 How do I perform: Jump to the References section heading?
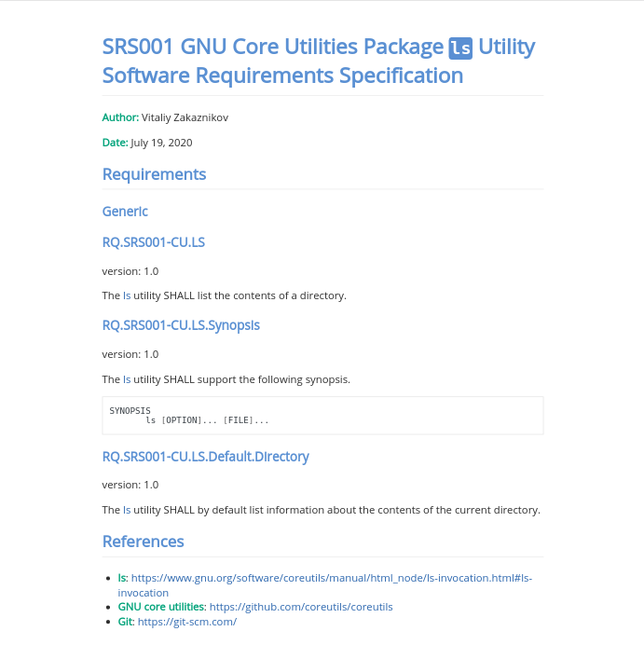(x=143, y=542)
